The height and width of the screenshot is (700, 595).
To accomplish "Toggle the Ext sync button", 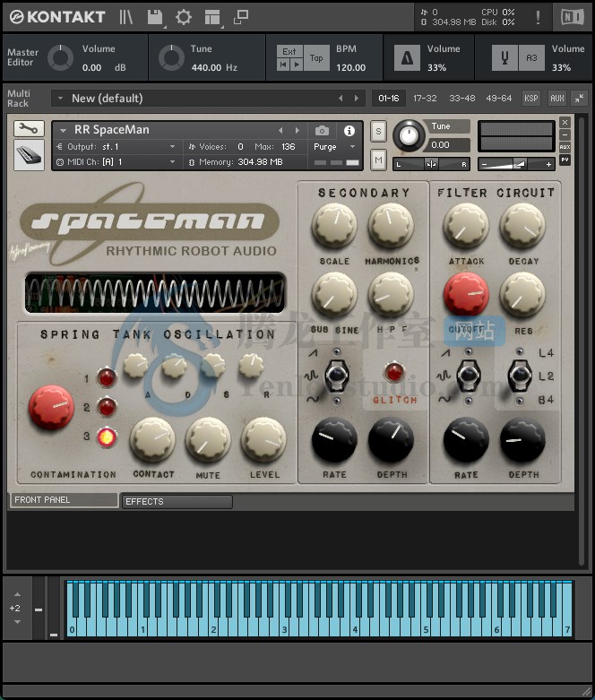I will pos(289,51).
